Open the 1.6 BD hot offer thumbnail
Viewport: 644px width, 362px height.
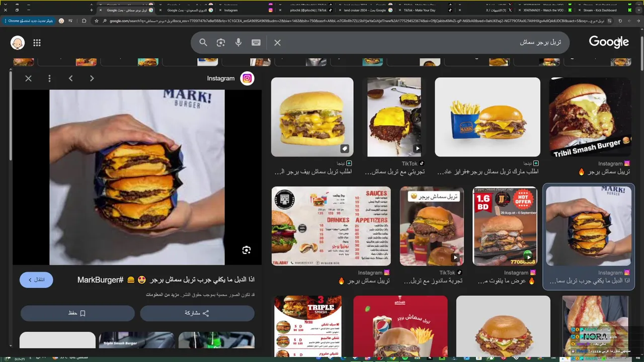click(x=505, y=226)
